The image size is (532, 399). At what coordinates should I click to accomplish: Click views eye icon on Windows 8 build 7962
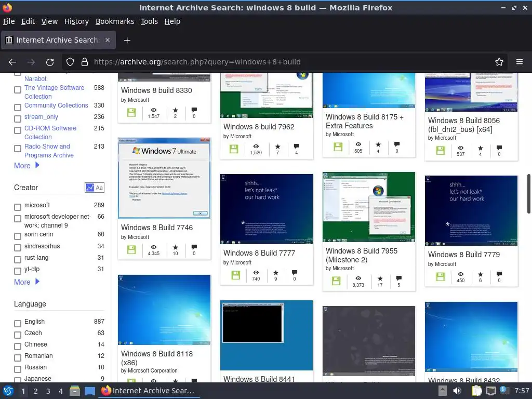(x=256, y=146)
